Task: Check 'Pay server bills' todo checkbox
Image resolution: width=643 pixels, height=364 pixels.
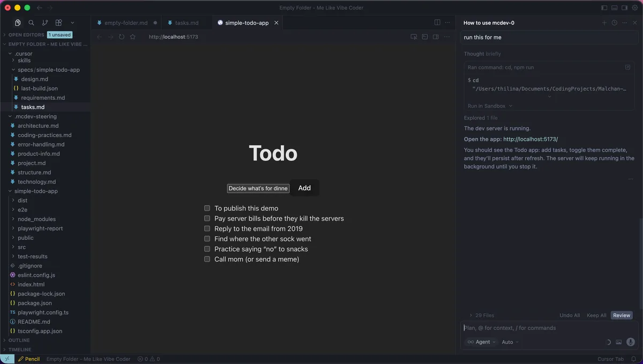Action: click(x=207, y=218)
